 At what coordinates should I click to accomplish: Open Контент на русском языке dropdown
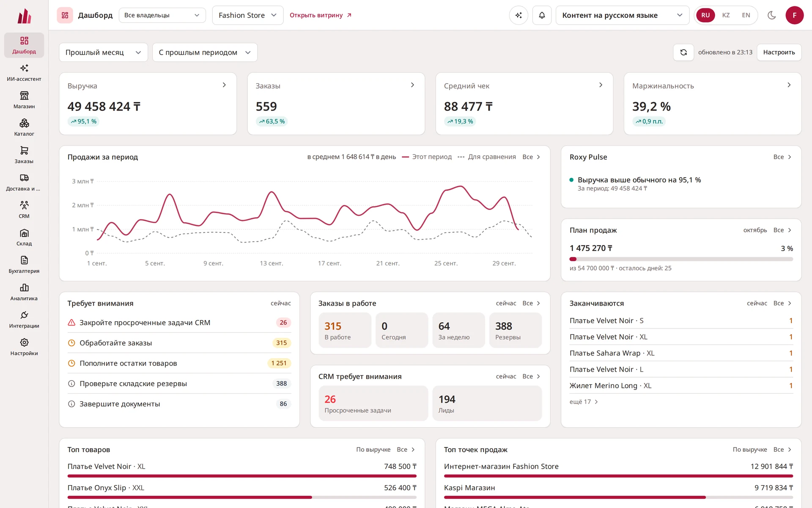622,15
